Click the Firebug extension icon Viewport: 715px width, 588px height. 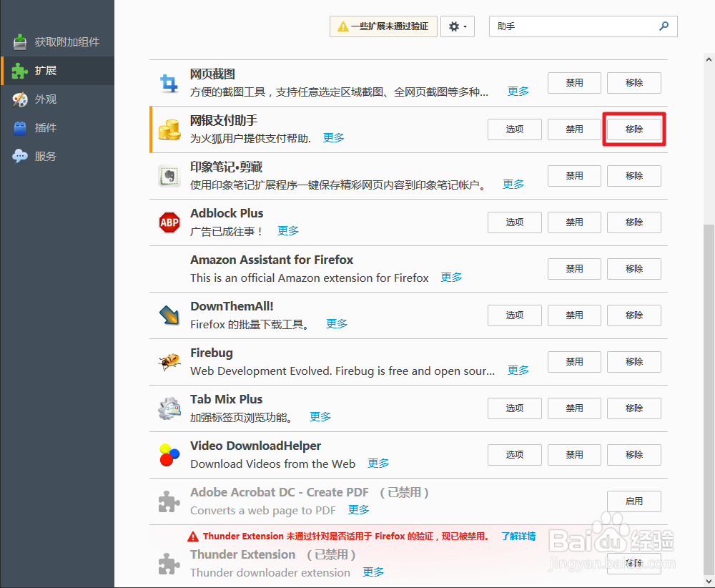coord(169,361)
